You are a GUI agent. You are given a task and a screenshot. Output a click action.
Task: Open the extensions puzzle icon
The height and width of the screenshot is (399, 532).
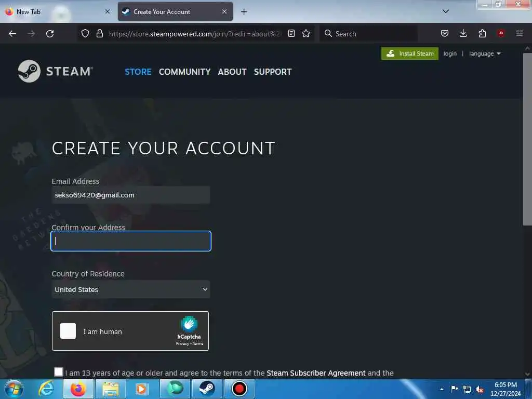tap(482, 33)
